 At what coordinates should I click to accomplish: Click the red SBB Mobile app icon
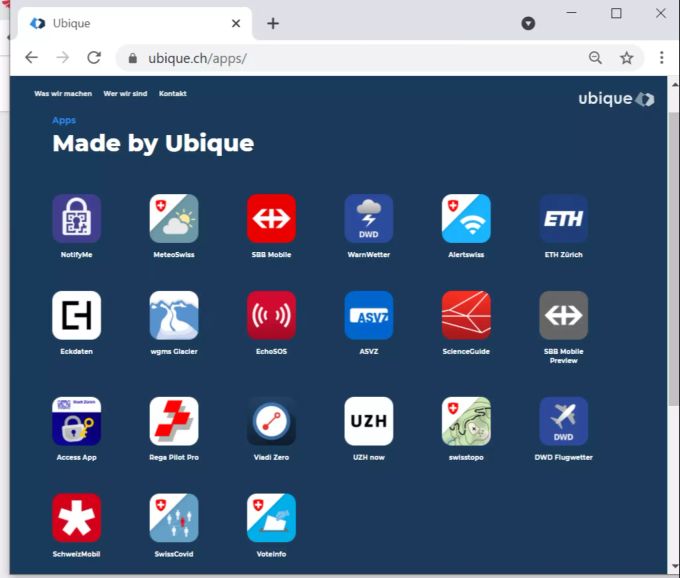pos(271,219)
